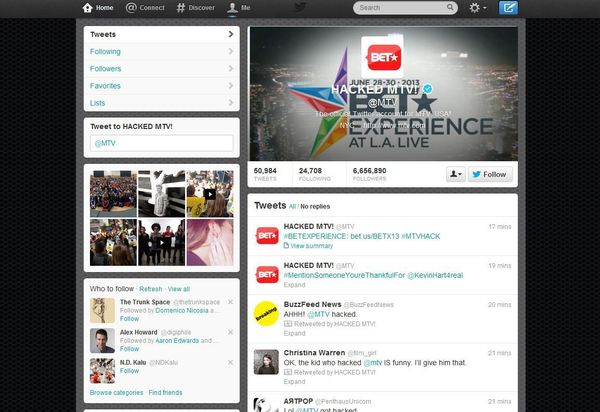This screenshot has width=600, height=412.
Task: Open the settings gear dropdown
Action: coord(478,8)
